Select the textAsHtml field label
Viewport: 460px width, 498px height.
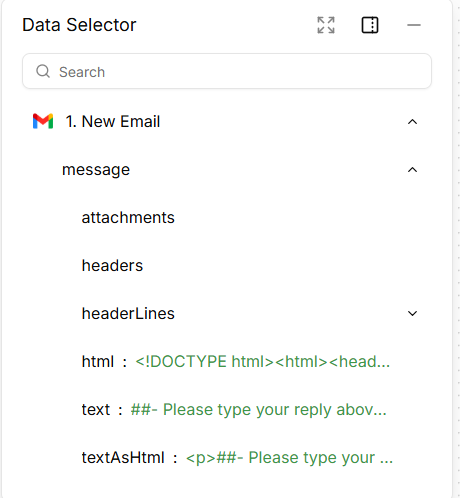(123, 457)
